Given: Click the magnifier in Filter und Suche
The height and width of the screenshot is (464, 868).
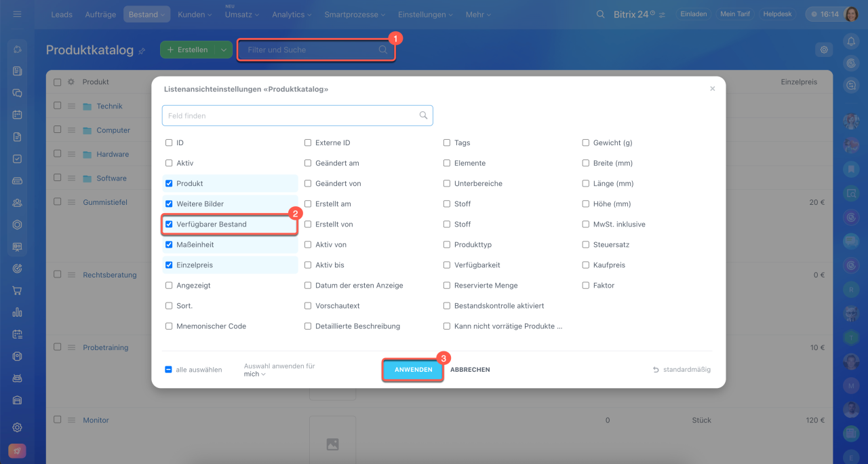Looking at the screenshot, I should point(383,50).
